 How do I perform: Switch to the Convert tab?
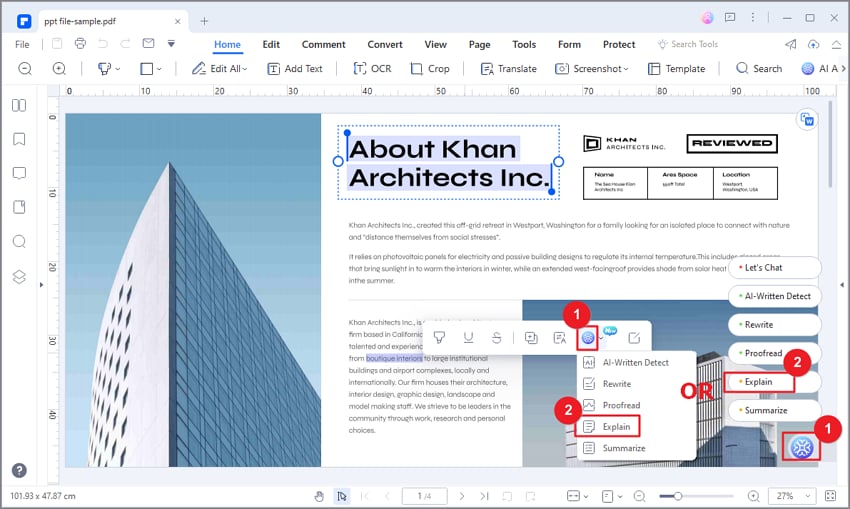(x=385, y=44)
